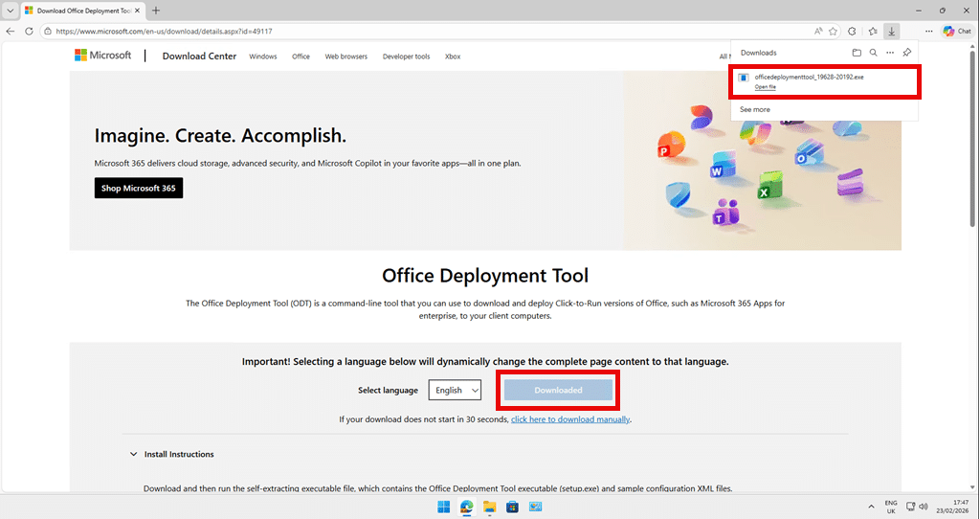Screen dimensions: 980x519
Task: Open the tab list dropdown arrow
Action: click(9, 10)
